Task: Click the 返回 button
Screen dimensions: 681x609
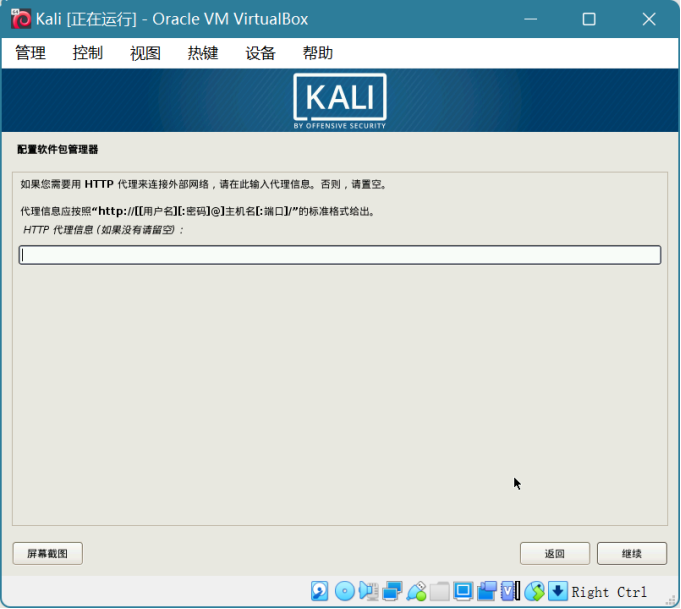Action: pyautogui.click(x=555, y=553)
